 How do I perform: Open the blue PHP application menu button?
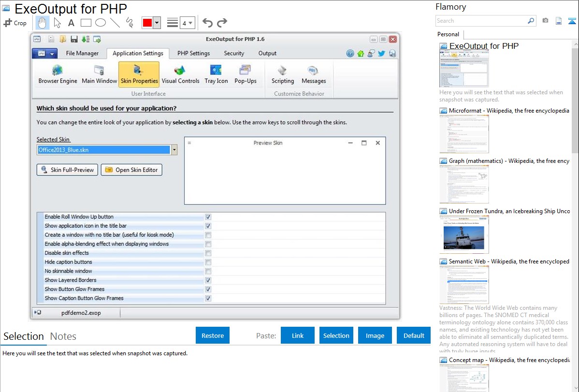click(x=44, y=54)
